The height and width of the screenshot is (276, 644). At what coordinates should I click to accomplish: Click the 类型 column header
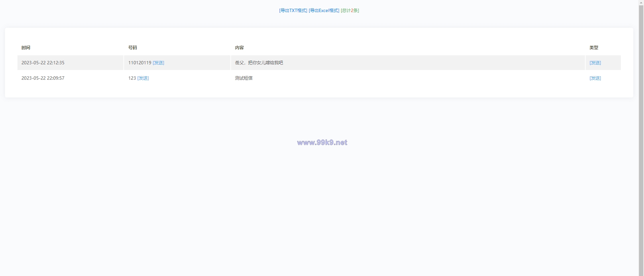(x=594, y=48)
